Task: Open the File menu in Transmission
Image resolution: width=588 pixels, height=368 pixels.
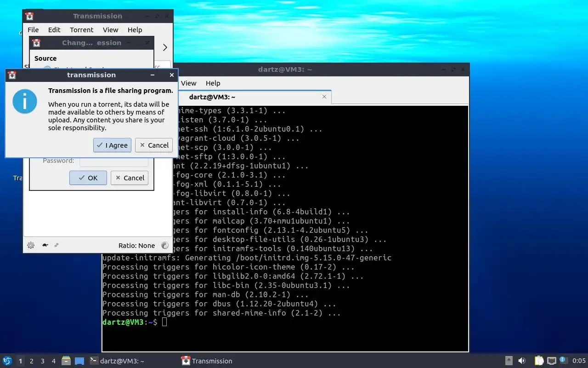Action: tap(33, 29)
